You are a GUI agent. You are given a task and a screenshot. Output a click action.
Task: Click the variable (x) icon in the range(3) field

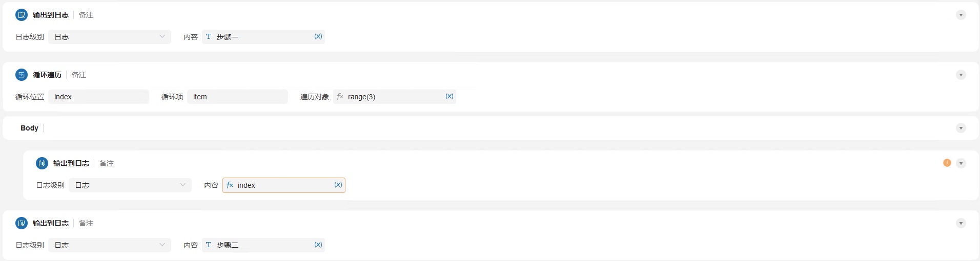(450, 96)
